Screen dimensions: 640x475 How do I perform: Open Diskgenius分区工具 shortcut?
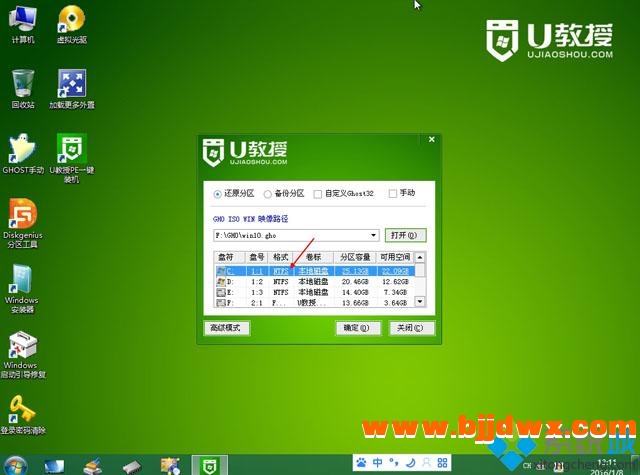(23, 224)
